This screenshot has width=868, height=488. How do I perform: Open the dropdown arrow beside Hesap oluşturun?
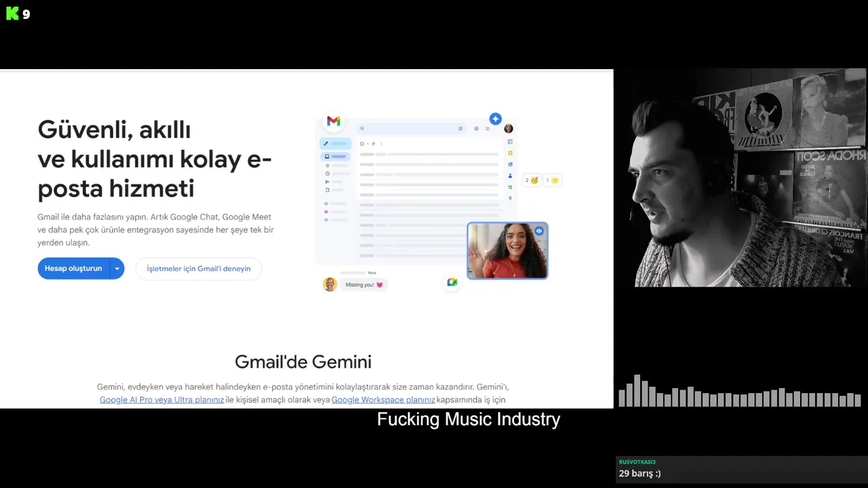click(x=117, y=268)
